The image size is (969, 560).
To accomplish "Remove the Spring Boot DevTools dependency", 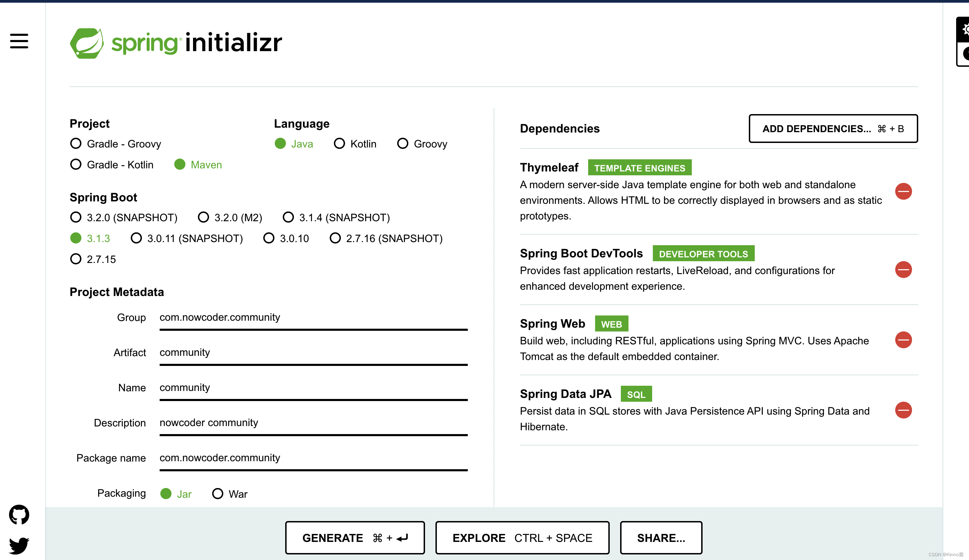I will click(903, 269).
